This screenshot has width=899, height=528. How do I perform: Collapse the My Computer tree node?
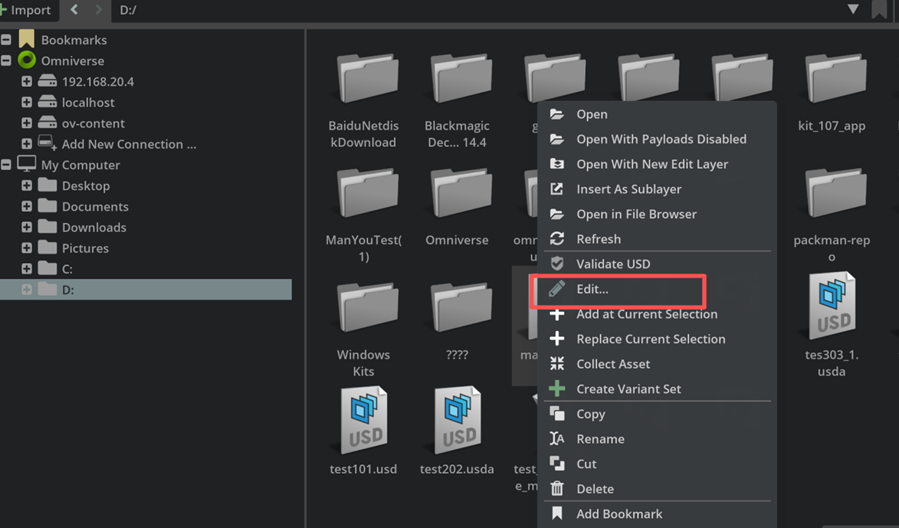tap(7, 165)
